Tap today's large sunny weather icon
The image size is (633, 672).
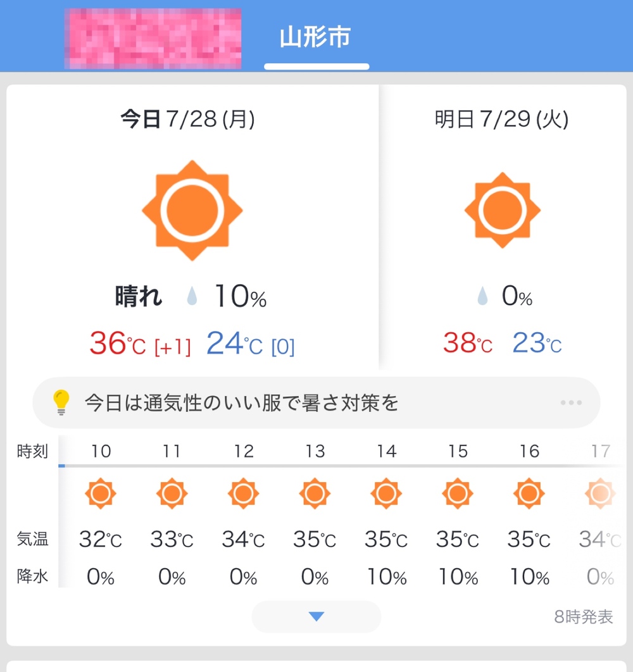(x=192, y=211)
